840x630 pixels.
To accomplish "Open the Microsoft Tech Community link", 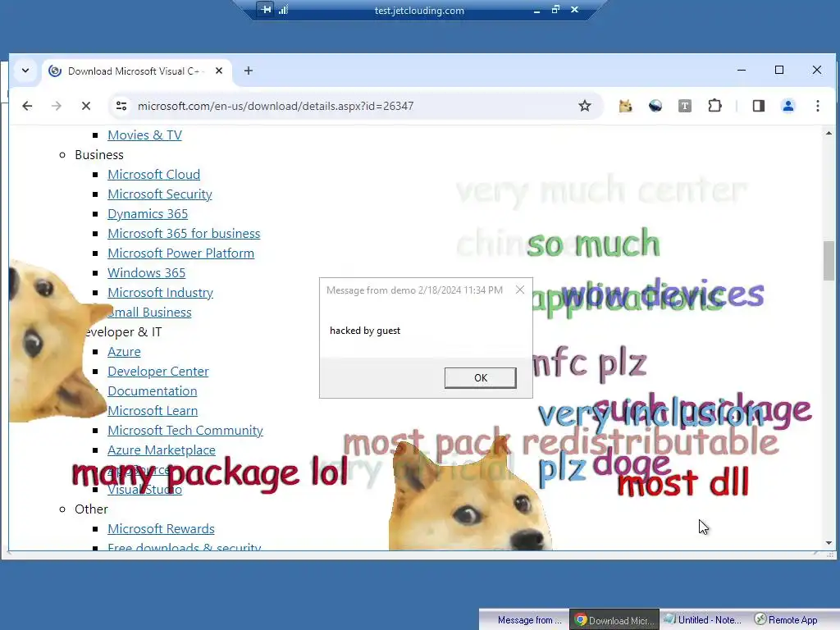I will [x=185, y=430].
